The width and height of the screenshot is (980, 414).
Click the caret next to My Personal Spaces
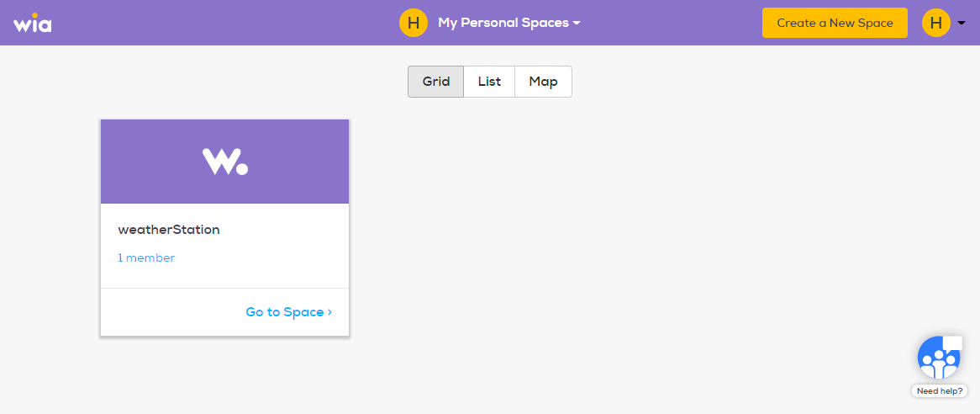(577, 23)
